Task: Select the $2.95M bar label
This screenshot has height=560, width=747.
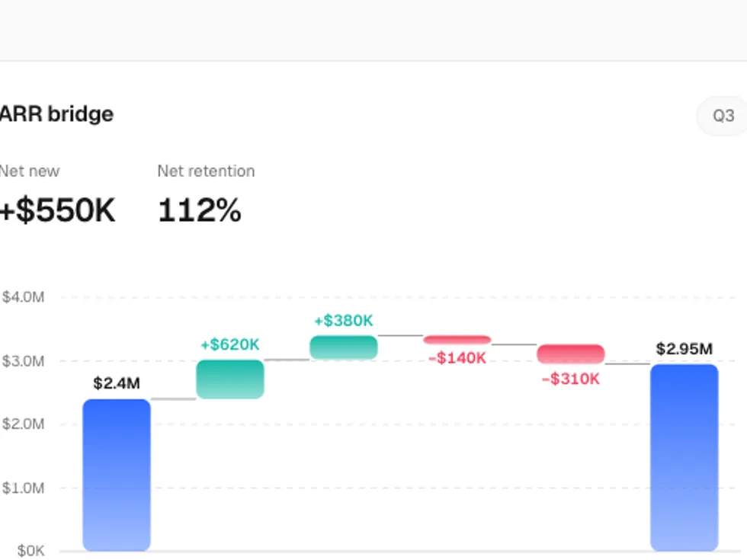Action: point(684,349)
